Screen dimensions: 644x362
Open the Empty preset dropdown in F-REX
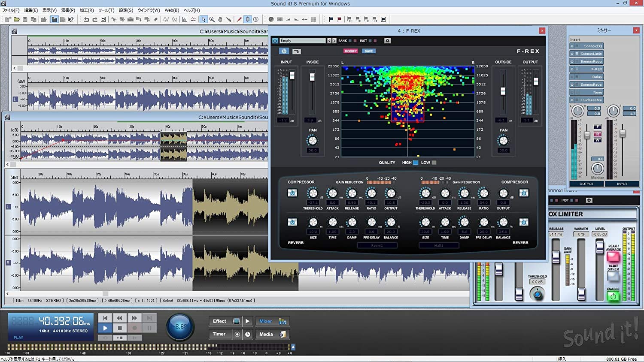(303, 40)
